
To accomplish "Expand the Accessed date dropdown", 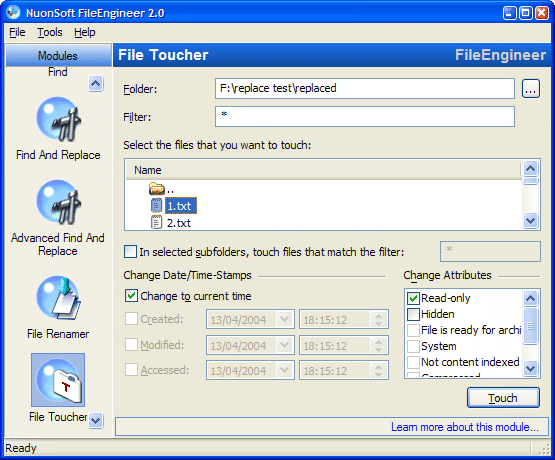I will (284, 370).
